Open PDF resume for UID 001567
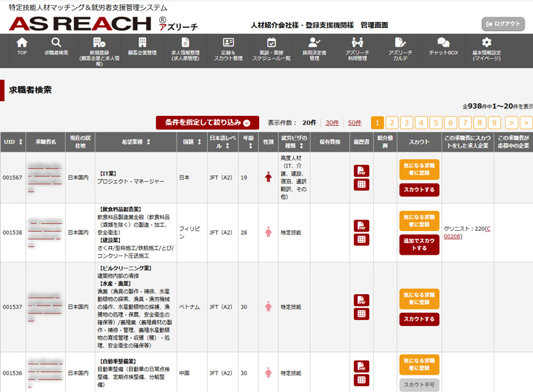The height and width of the screenshot is (392, 533). point(361,171)
